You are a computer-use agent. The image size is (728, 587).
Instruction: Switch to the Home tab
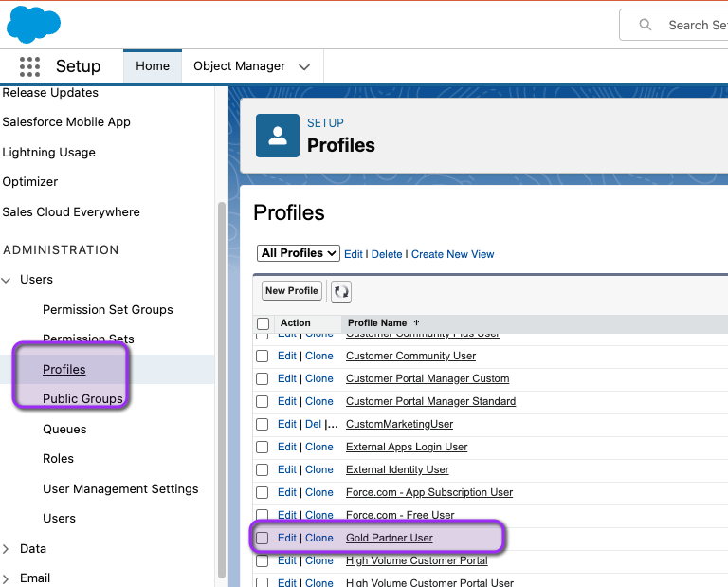point(153,66)
